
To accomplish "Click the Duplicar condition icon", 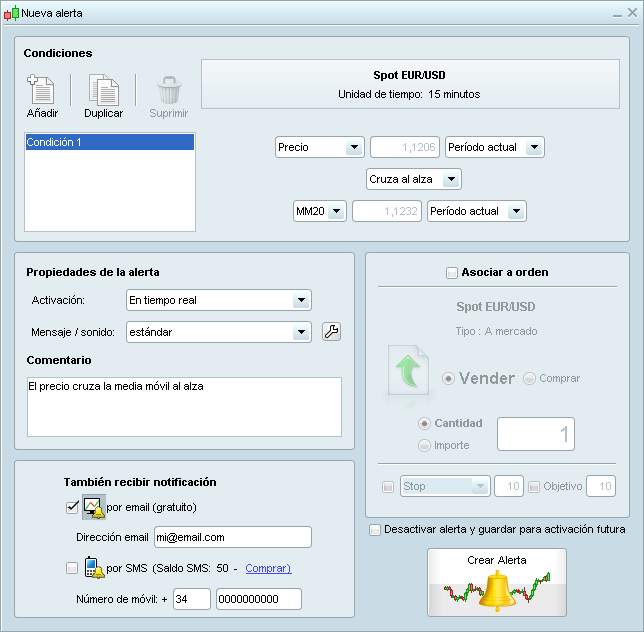I will (104, 89).
